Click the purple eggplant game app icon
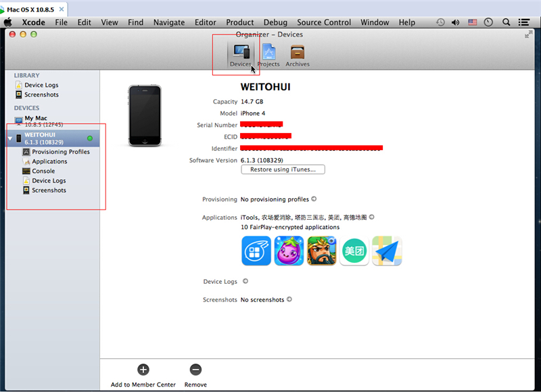Viewport: 541px width, 392px height. point(289,251)
